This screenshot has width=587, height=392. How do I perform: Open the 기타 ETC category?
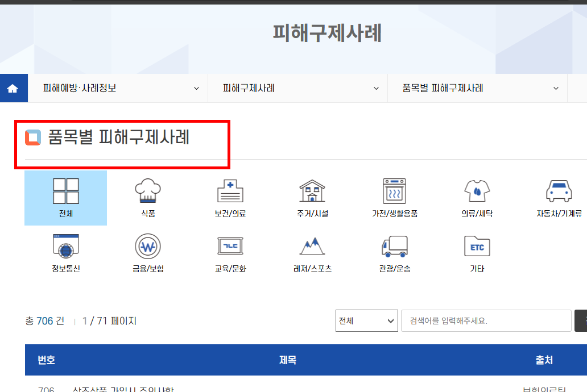pos(477,252)
